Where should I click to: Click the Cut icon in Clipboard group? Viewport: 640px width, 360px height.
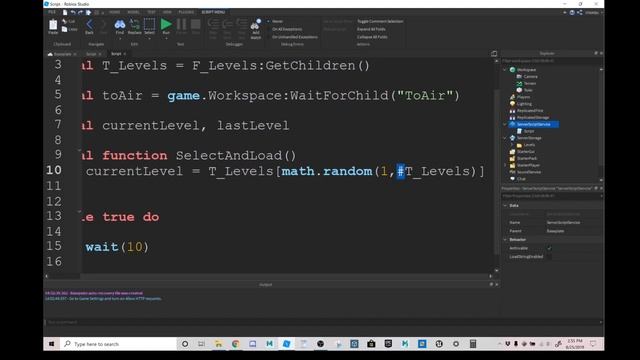tap(64, 21)
